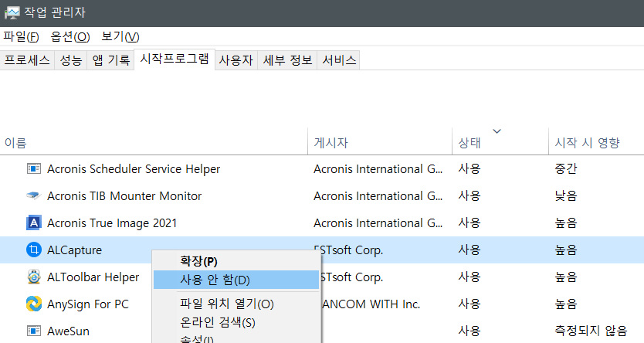The image size is (644, 343).
Task: Switch to the 서비스 tab
Action: click(x=339, y=60)
